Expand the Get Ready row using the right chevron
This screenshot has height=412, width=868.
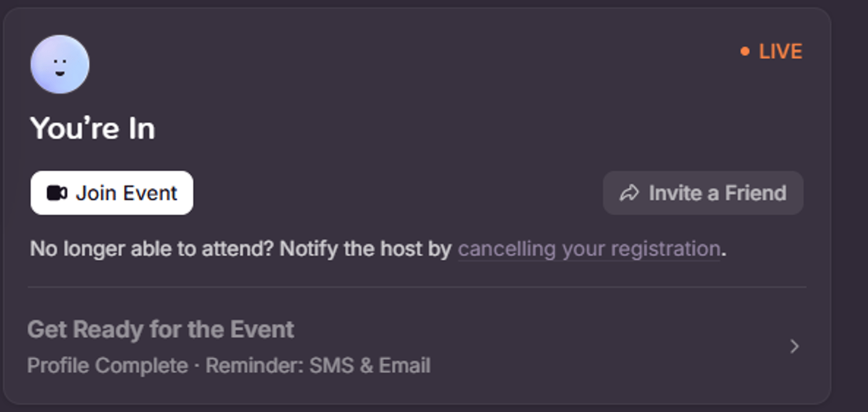coord(794,346)
